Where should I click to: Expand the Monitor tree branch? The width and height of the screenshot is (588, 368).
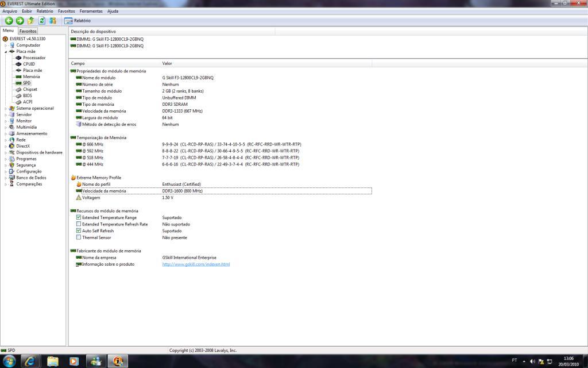[x=6, y=121]
